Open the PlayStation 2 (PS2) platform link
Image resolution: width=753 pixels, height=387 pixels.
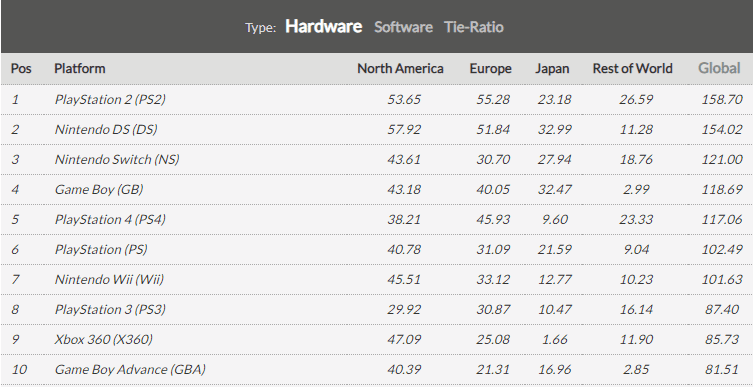tap(110, 99)
